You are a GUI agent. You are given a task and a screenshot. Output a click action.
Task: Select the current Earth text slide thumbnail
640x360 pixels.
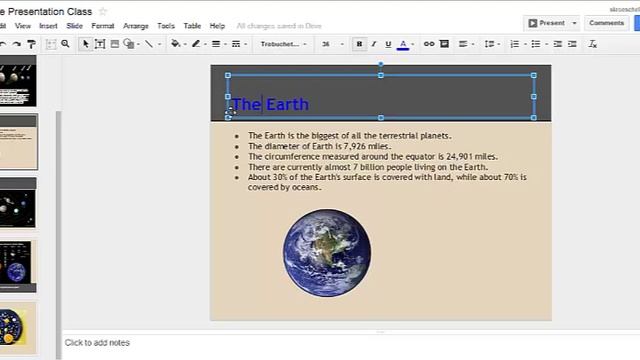click(x=18, y=142)
